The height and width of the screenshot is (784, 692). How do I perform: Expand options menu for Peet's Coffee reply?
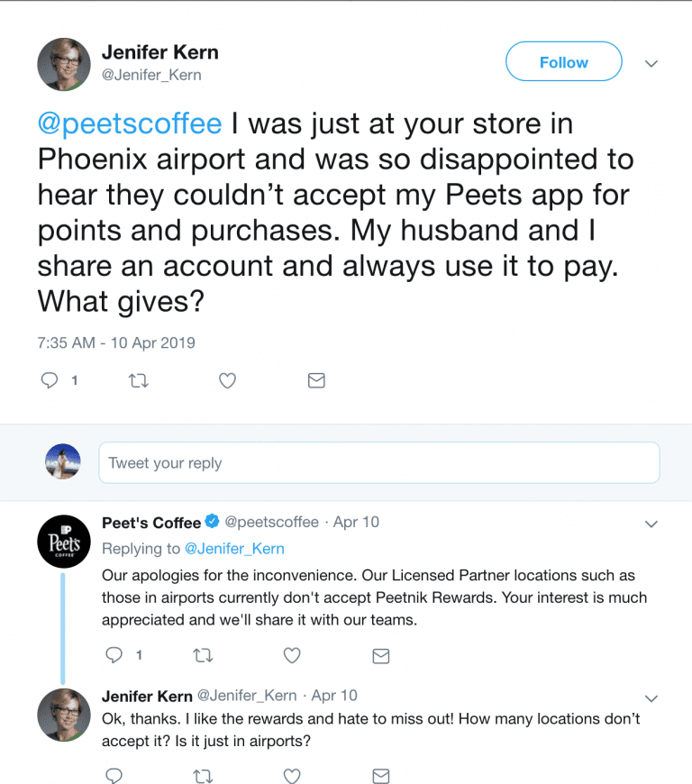tap(651, 524)
